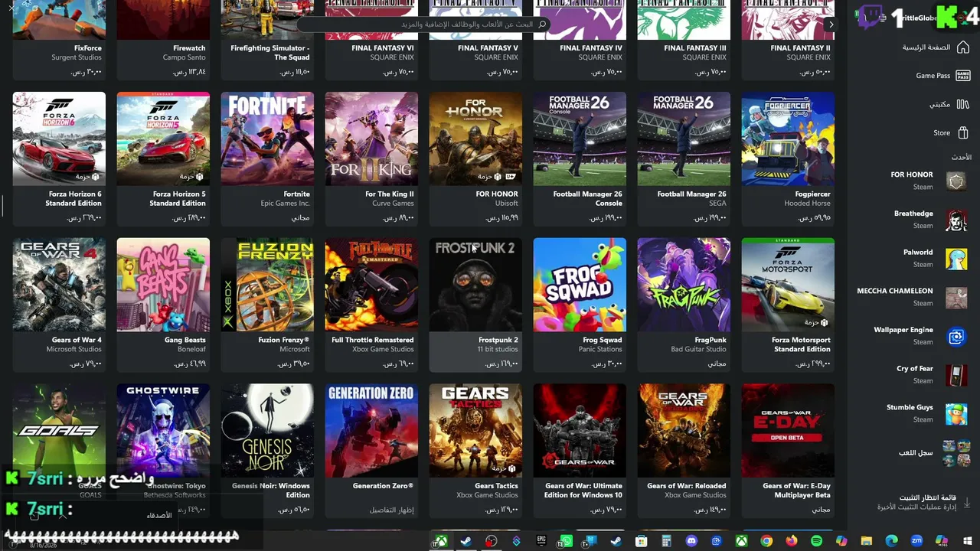Launch Wallpaper Engine from the recent list
Screen dimensions: 980x551
(921, 336)
